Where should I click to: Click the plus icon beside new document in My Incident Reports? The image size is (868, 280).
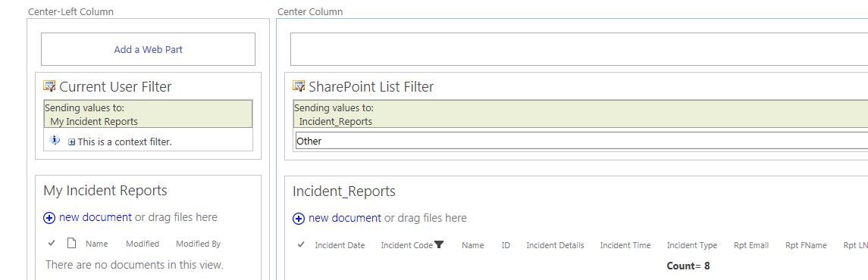49,218
